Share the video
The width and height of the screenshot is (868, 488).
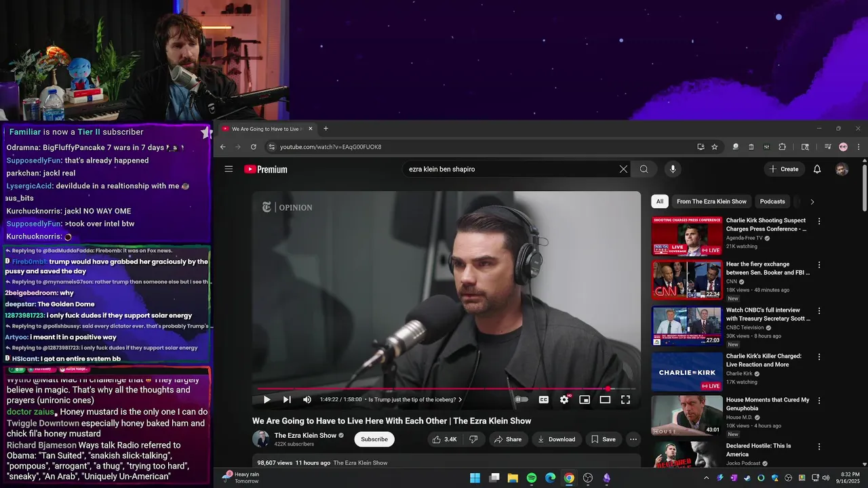[x=508, y=439]
